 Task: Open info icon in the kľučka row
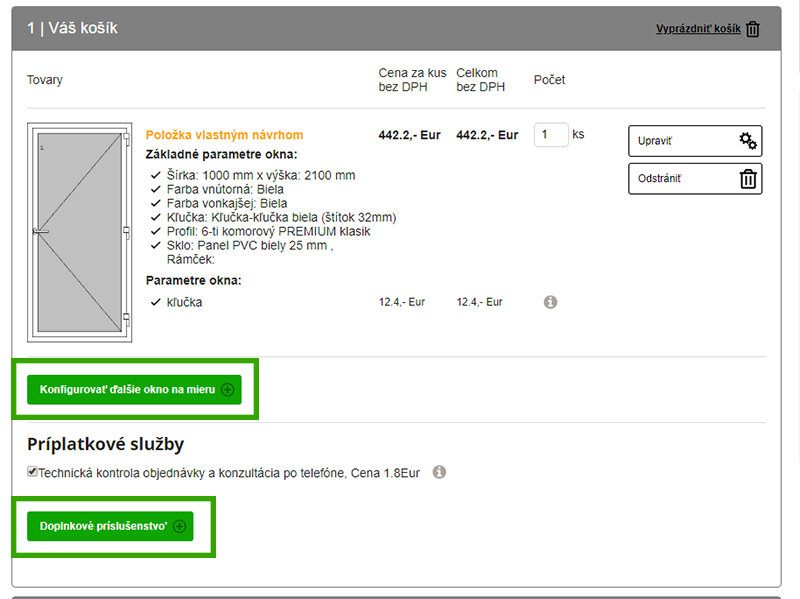click(550, 302)
